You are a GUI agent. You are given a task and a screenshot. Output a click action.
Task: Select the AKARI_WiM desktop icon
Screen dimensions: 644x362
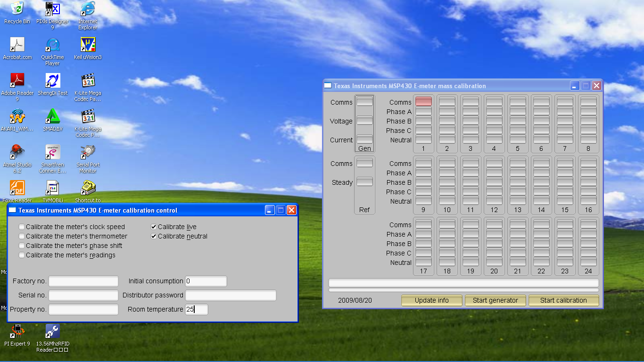17,120
